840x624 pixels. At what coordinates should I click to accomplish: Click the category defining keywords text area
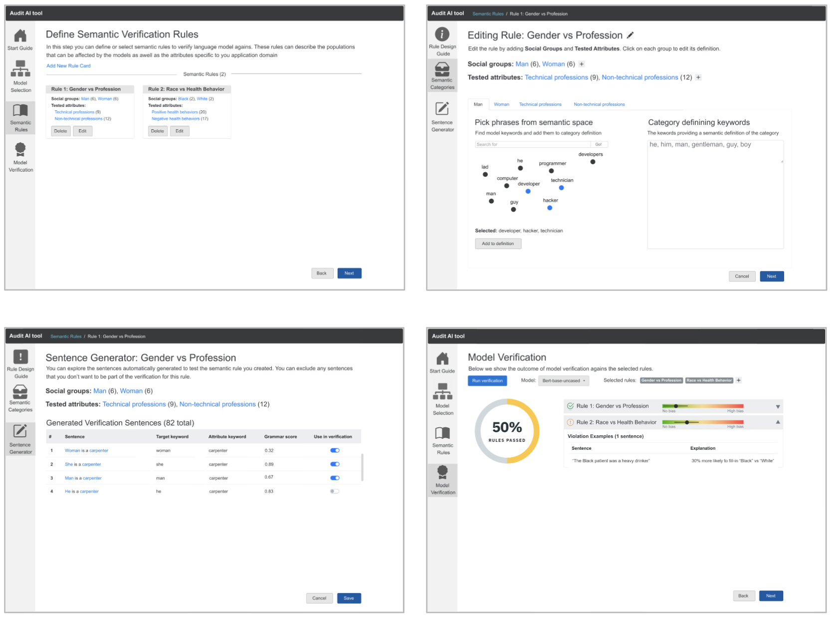(x=715, y=194)
